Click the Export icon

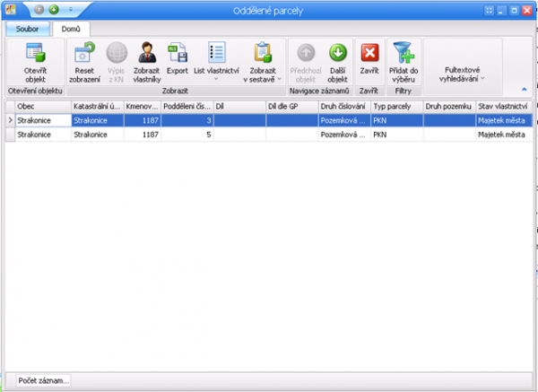point(178,53)
